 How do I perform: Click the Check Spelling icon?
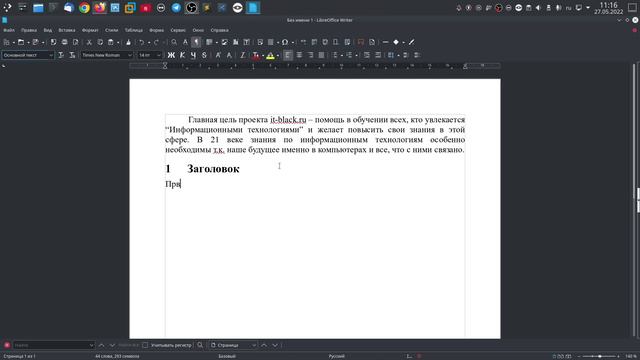coord(185,42)
